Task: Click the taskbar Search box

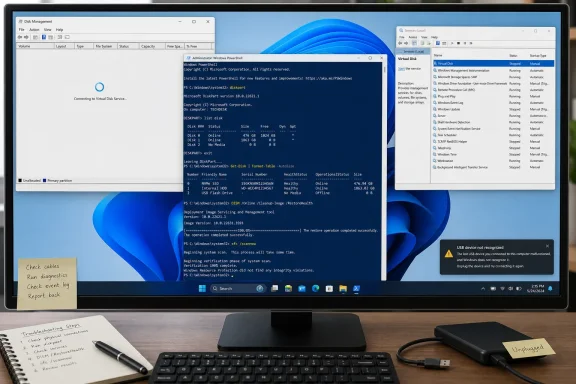Action: click(x=237, y=288)
